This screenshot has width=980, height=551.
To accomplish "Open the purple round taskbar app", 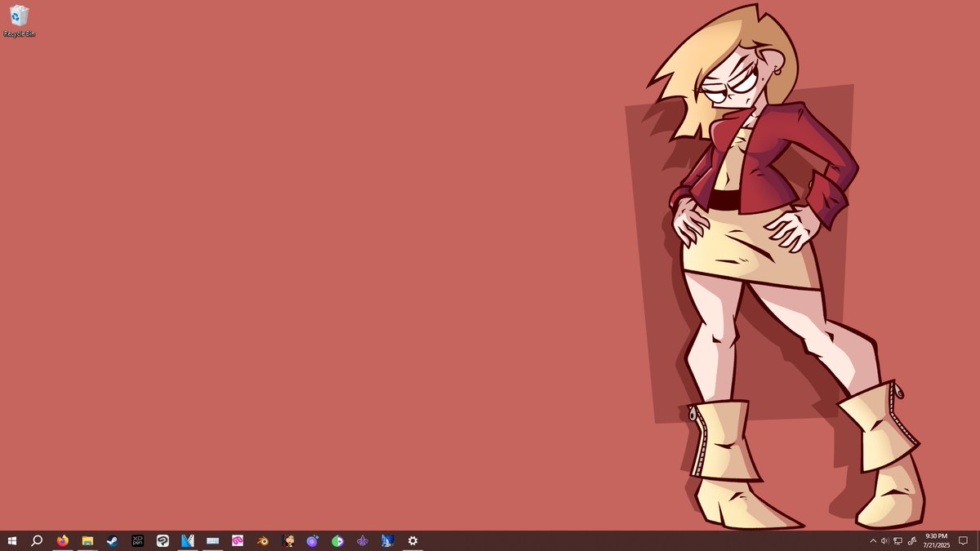I will (x=313, y=540).
